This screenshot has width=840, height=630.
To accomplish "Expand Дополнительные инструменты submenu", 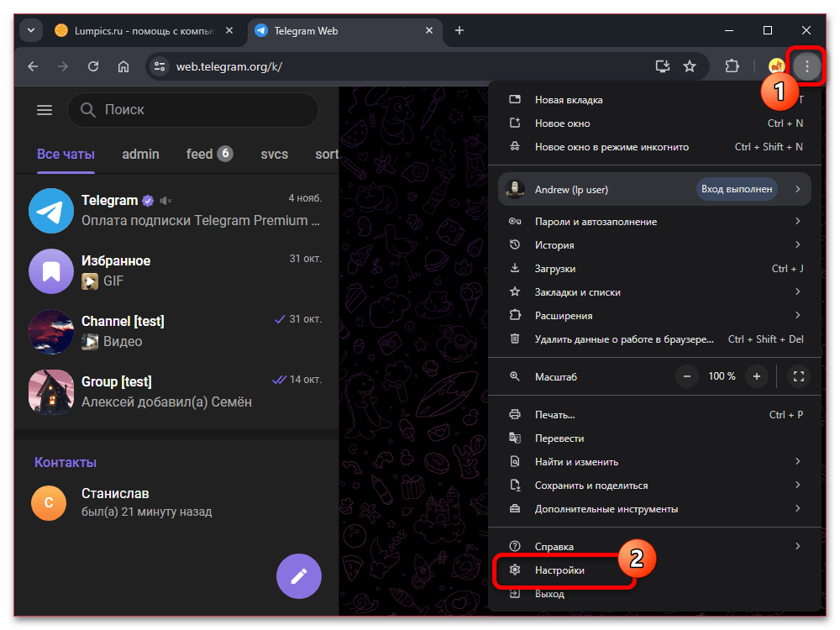I will tap(655, 509).
